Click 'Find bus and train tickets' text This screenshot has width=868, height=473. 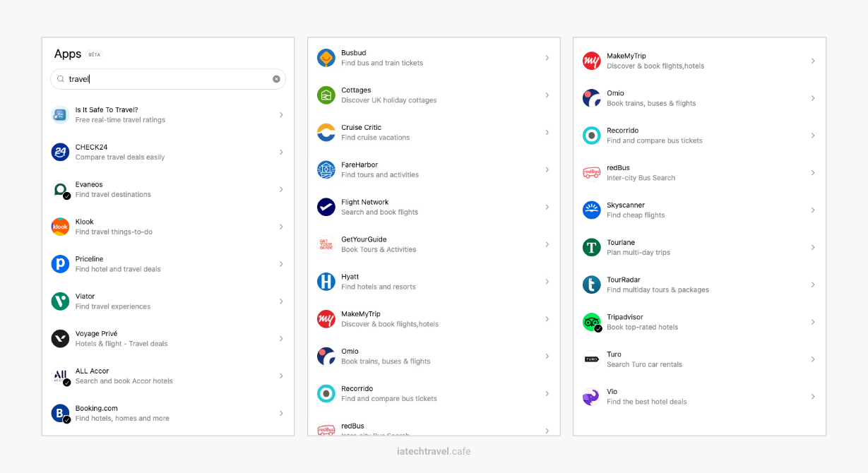(x=382, y=63)
